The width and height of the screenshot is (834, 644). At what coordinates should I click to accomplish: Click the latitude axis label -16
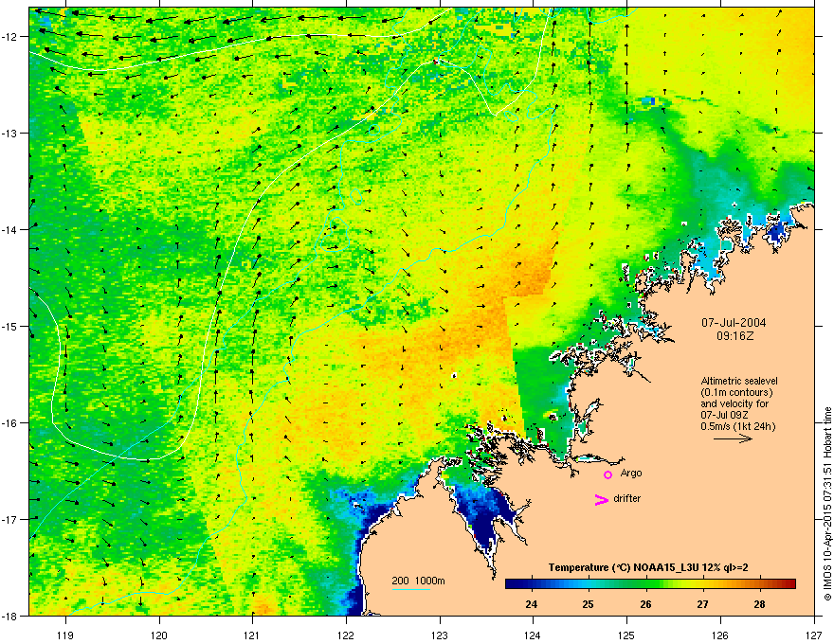click(x=10, y=423)
